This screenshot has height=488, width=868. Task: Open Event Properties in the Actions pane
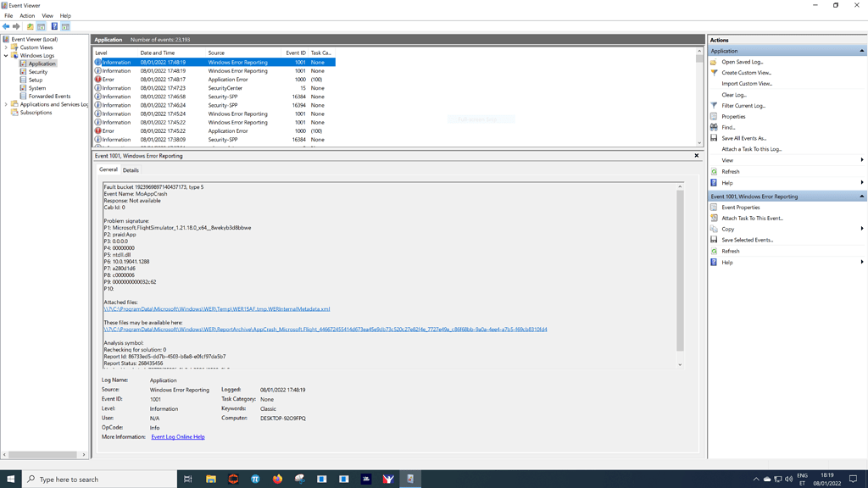pyautogui.click(x=741, y=208)
